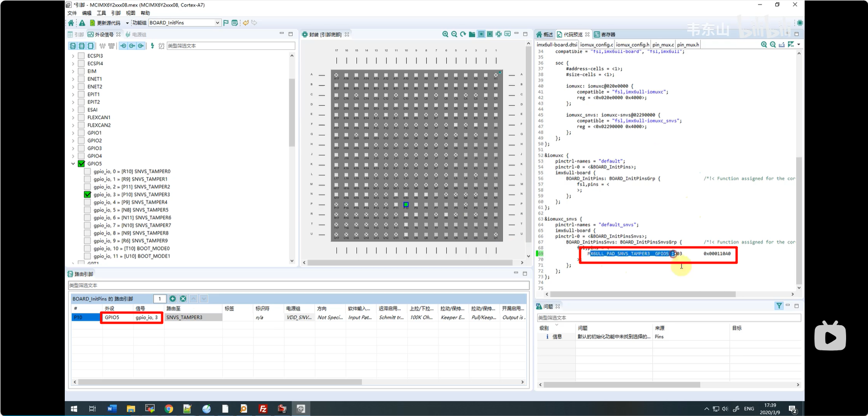Check the ECSPI3 peripheral checkbox
Viewport: 868px width, 416px height.
(x=81, y=56)
